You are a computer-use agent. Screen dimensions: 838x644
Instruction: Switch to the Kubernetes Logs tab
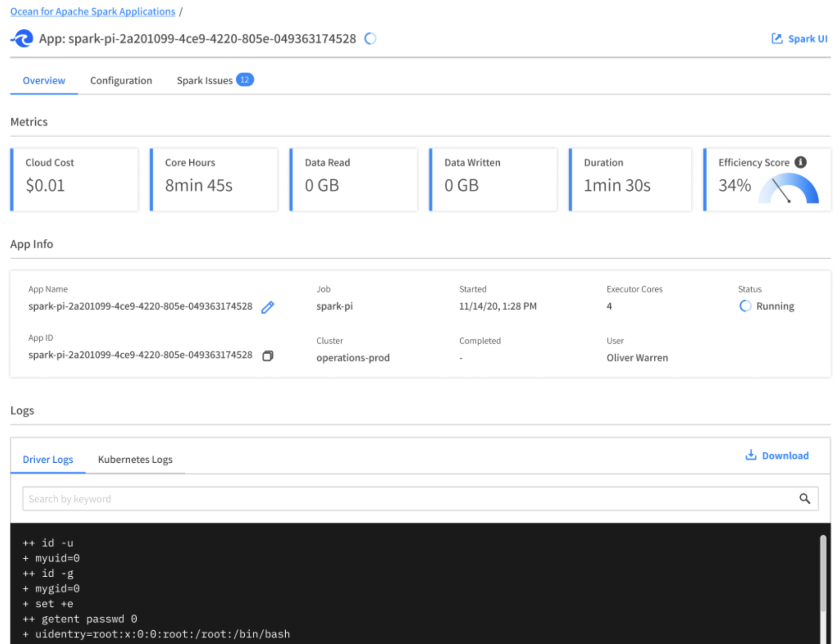[x=135, y=459]
